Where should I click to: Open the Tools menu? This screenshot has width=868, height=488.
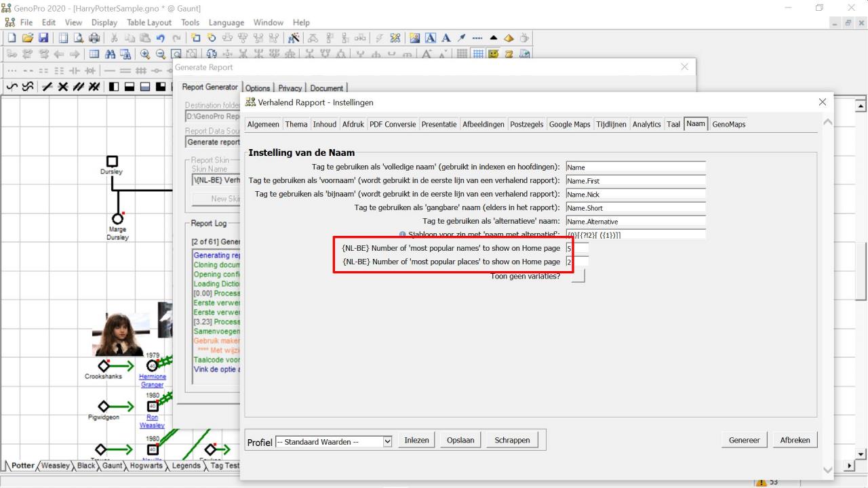[190, 22]
